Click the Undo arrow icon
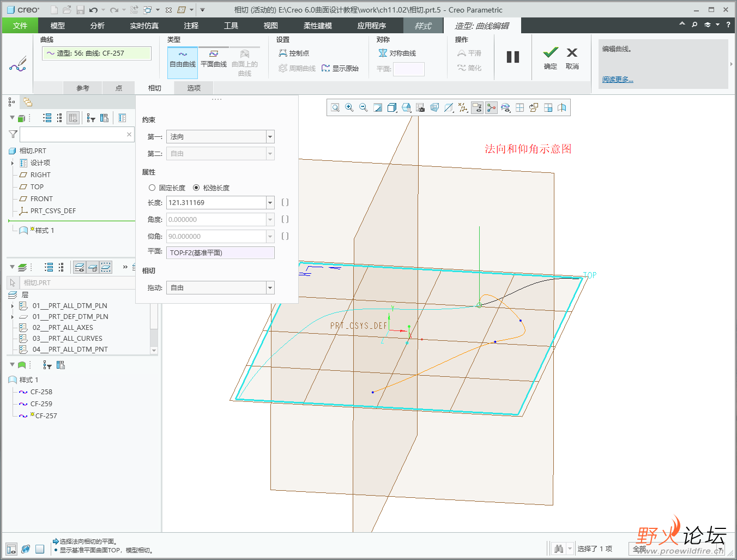 [x=93, y=10]
